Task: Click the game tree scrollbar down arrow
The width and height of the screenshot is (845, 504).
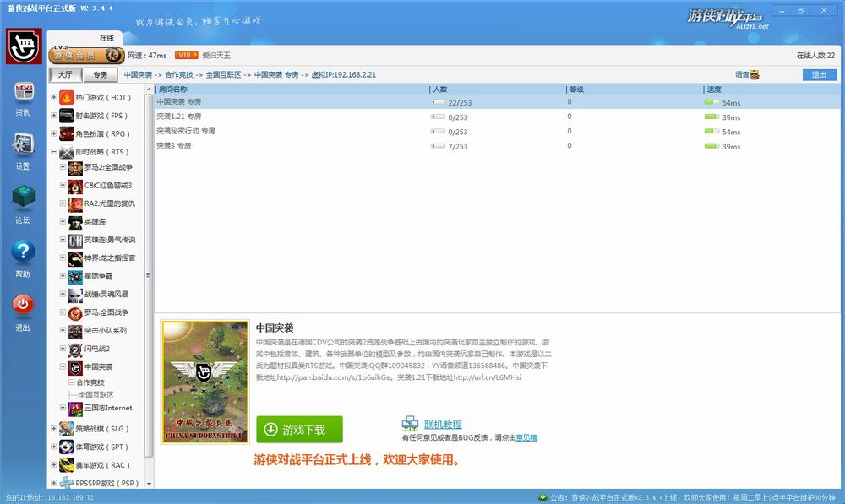Action: click(x=150, y=484)
